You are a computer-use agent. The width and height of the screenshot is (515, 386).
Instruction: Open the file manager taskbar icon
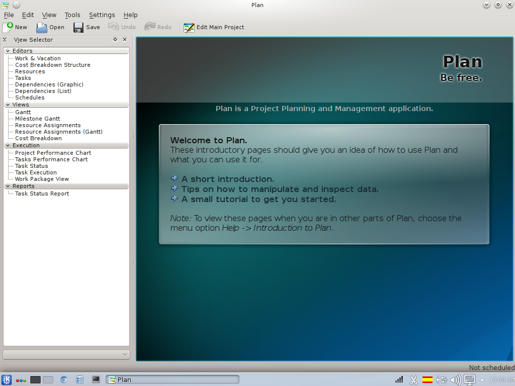click(80, 380)
